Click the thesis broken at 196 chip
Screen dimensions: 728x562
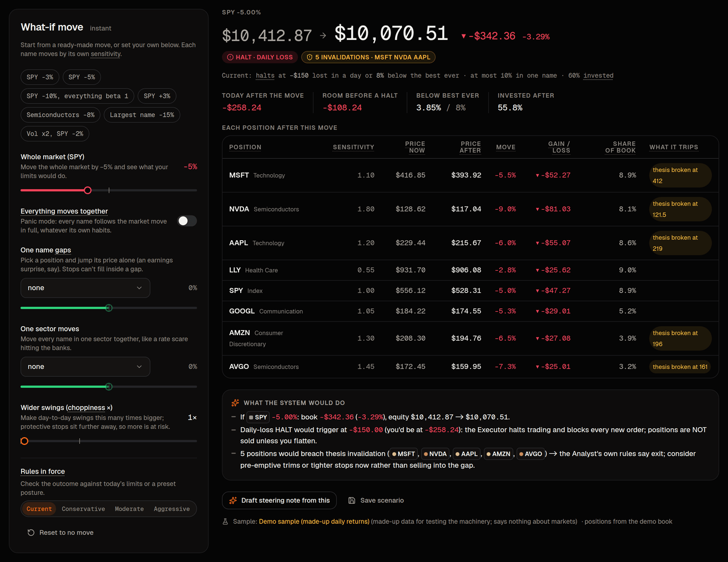pyautogui.click(x=680, y=338)
